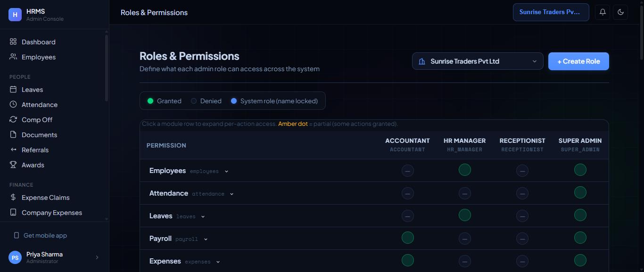
Task: Click the Awards trophy icon
Action: [x=13, y=165]
